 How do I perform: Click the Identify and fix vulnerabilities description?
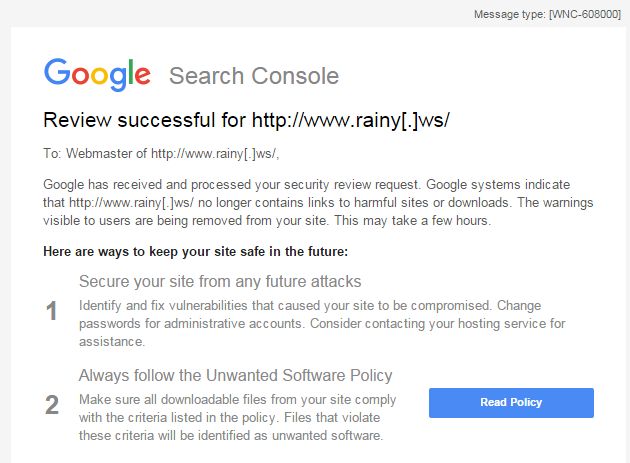tap(322, 324)
